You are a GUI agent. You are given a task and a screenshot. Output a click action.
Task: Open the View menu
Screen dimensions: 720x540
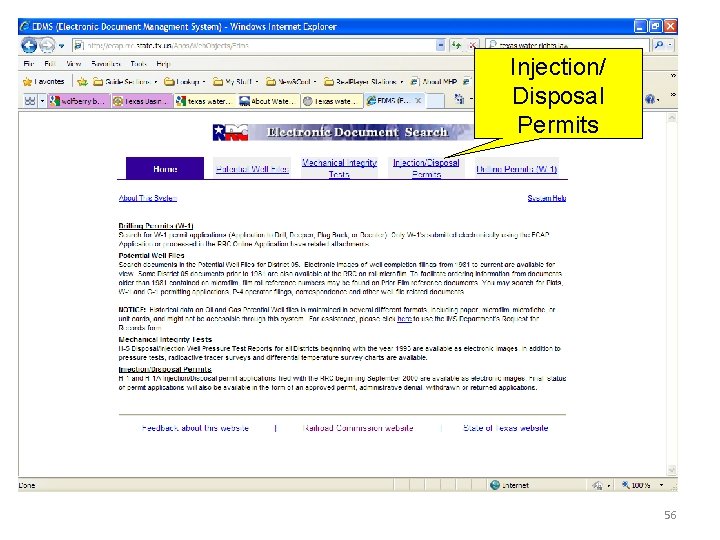[73, 63]
